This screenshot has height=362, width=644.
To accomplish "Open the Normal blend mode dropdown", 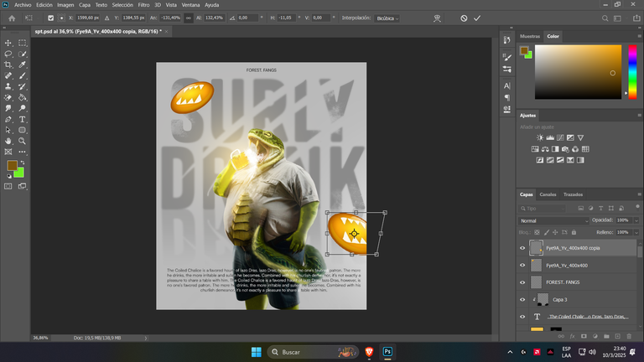I will click(x=553, y=221).
